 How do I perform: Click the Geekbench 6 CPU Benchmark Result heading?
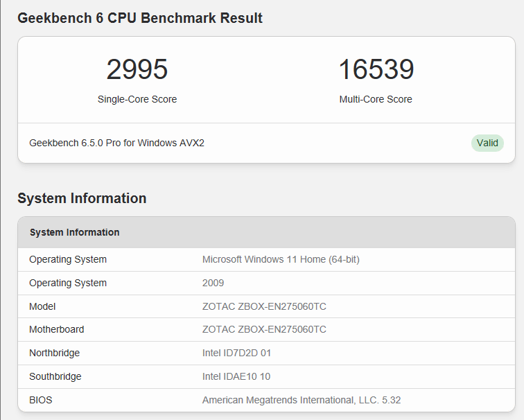click(140, 18)
